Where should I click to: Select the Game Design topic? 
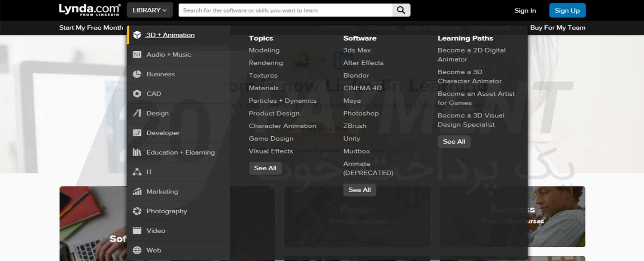click(x=271, y=138)
